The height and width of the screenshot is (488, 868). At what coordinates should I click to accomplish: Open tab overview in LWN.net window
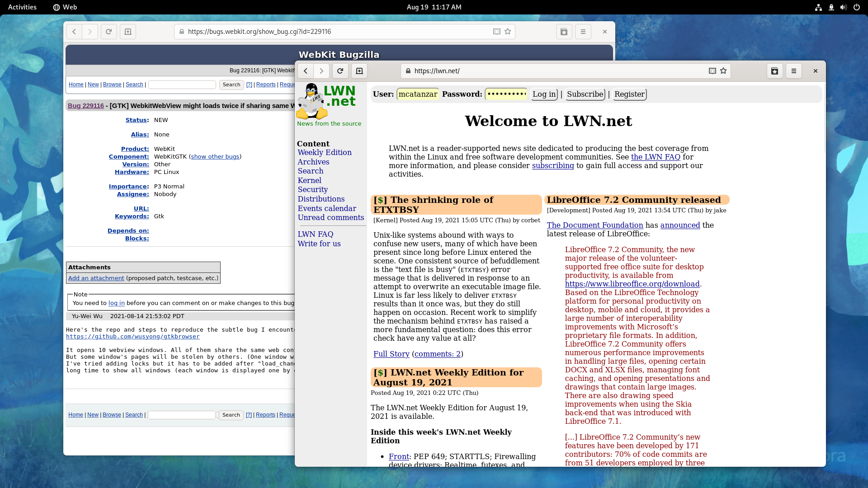click(x=775, y=71)
